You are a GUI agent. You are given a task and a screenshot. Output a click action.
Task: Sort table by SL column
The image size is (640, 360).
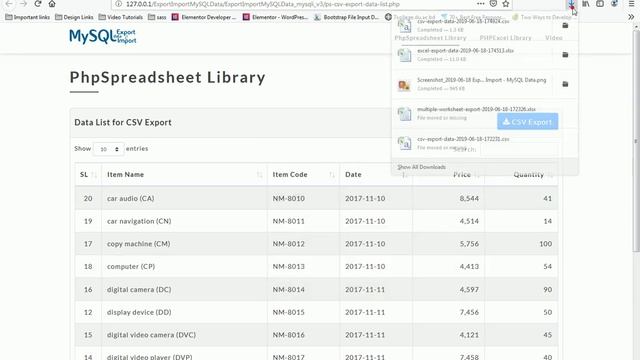click(88, 175)
